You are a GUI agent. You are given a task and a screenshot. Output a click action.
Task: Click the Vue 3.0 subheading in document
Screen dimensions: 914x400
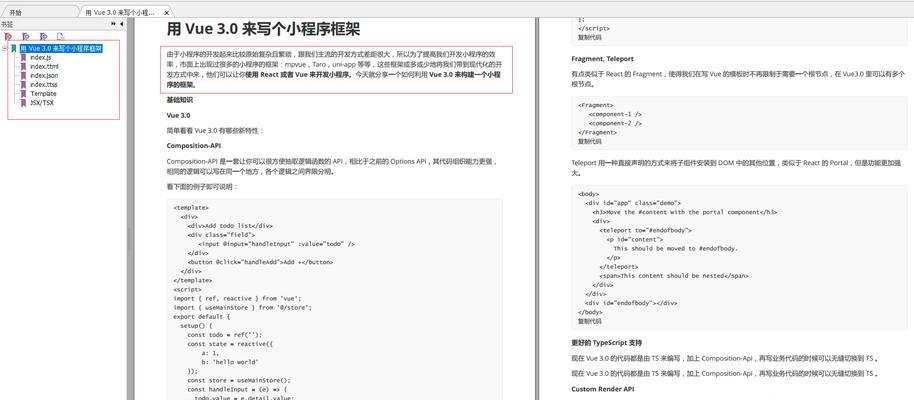(x=178, y=115)
